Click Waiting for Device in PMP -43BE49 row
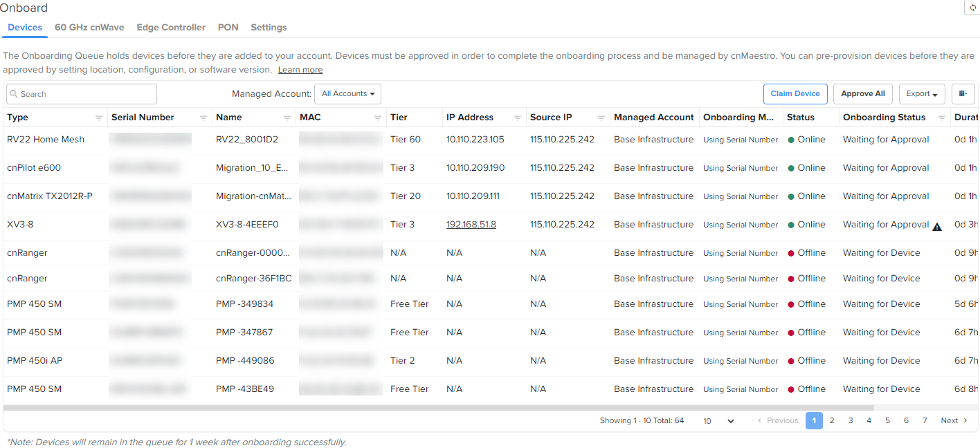This screenshot has height=448, width=980. point(882,389)
